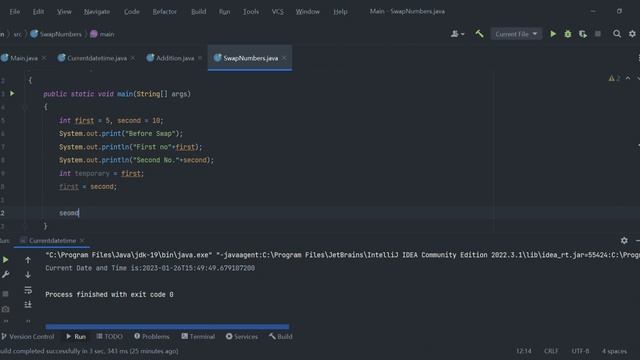Open the Version Control tool window
This screenshot has height=360, width=640.
coord(28,336)
